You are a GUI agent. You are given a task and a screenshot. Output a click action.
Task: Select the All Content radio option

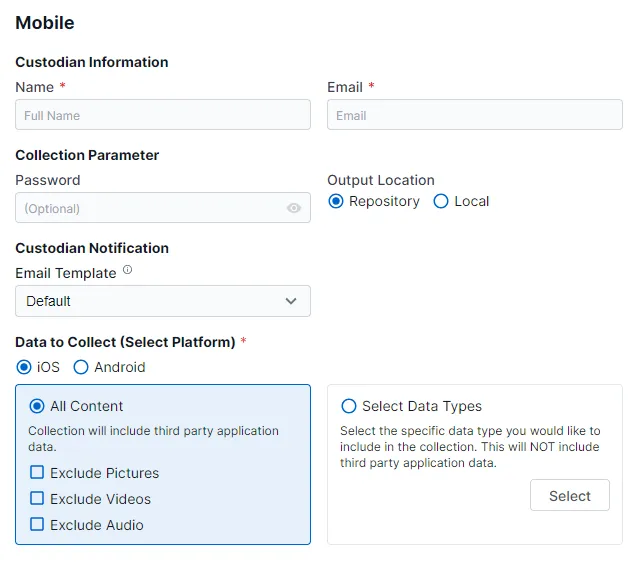click(37, 406)
